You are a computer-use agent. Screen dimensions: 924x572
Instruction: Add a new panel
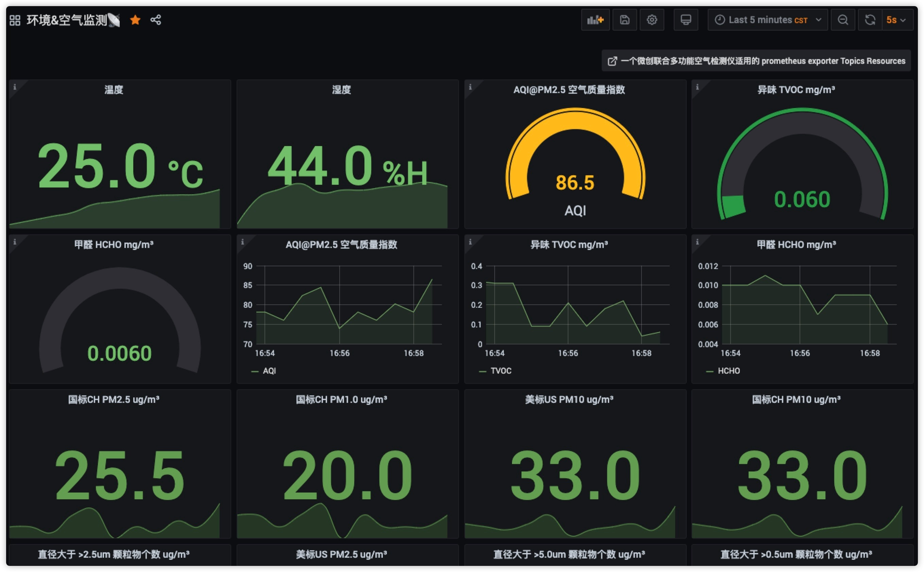(x=595, y=20)
